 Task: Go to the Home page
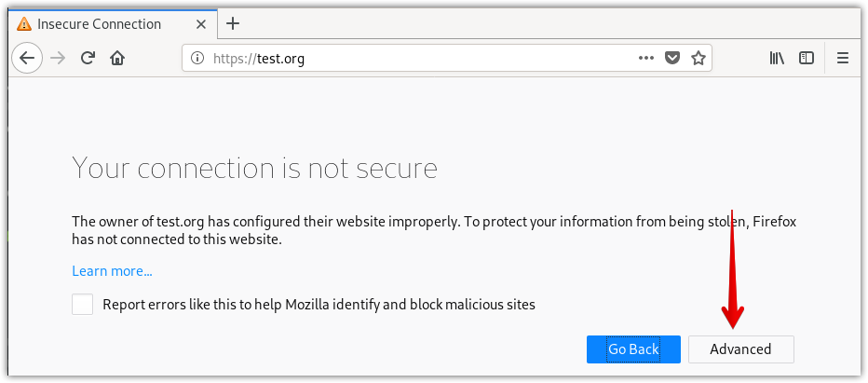coord(117,58)
